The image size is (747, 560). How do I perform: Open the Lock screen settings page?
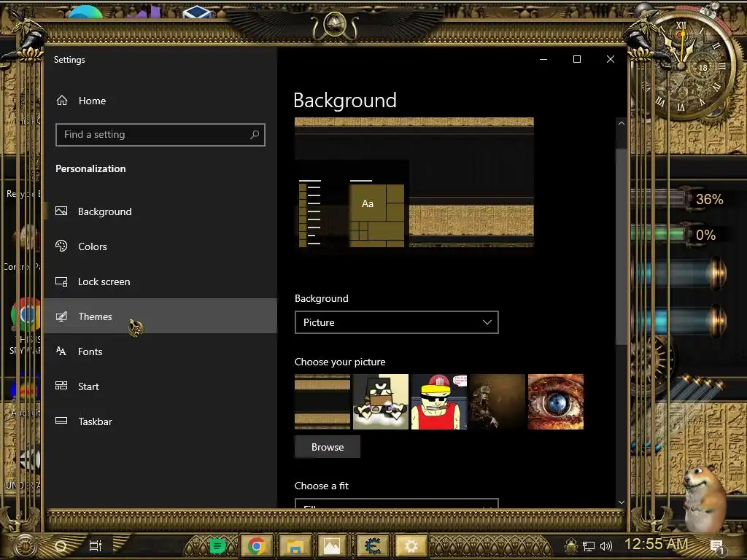160,281
